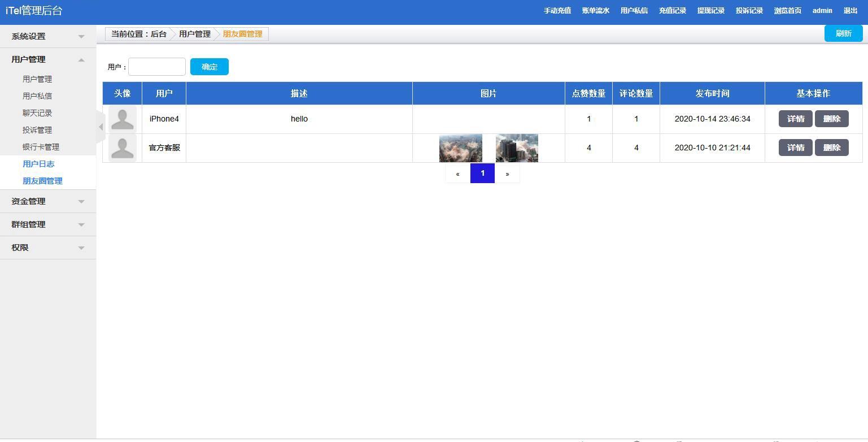Go to next page with » button

click(x=507, y=174)
